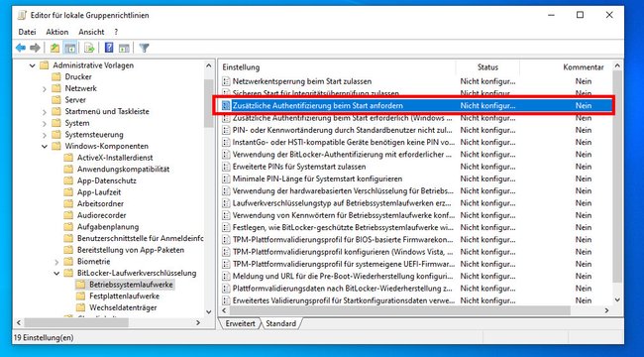Image resolution: width=644 pixels, height=357 pixels.
Task: Click settings list vertical scroll up arrow
Action: pyautogui.click(x=617, y=65)
